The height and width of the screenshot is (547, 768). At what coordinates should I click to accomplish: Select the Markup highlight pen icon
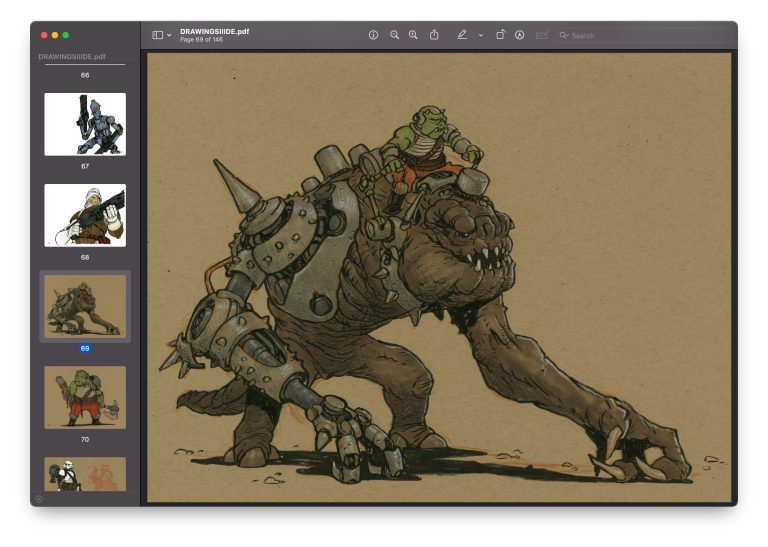(x=462, y=35)
